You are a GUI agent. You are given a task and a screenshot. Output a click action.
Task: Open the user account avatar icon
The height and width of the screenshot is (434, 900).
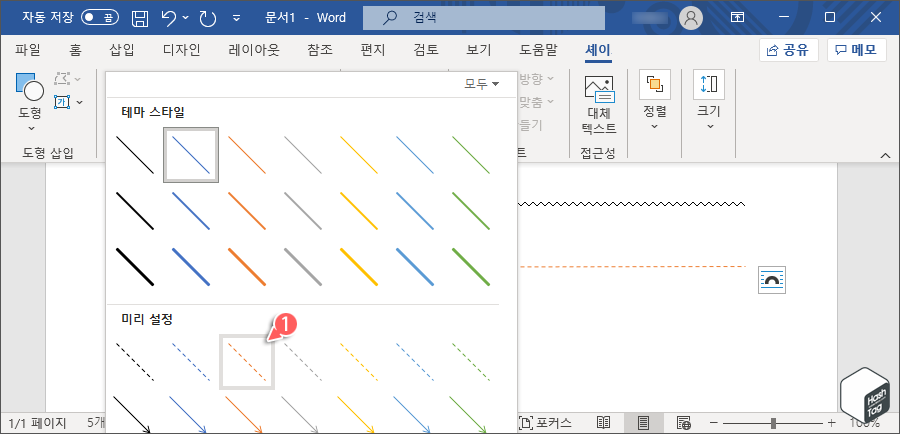[690, 18]
